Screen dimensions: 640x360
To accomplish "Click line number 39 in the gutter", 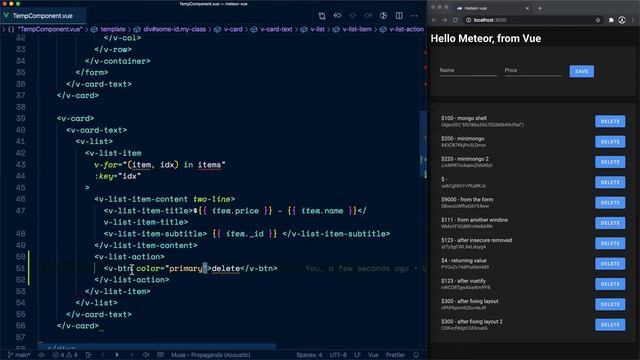I will click(20, 118).
